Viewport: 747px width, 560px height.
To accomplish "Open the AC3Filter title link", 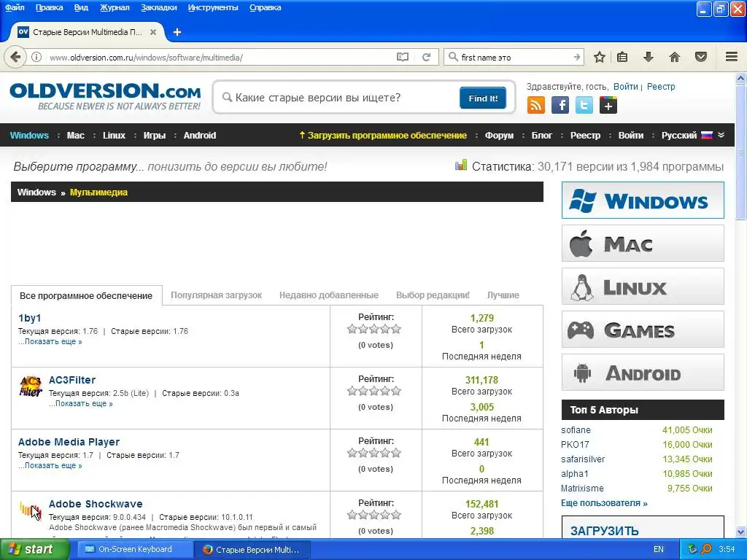I will pyautogui.click(x=72, y=380).
